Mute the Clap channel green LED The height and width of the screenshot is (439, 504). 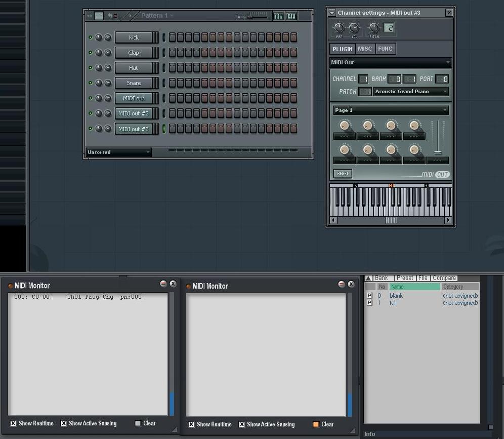coord(90,53)
